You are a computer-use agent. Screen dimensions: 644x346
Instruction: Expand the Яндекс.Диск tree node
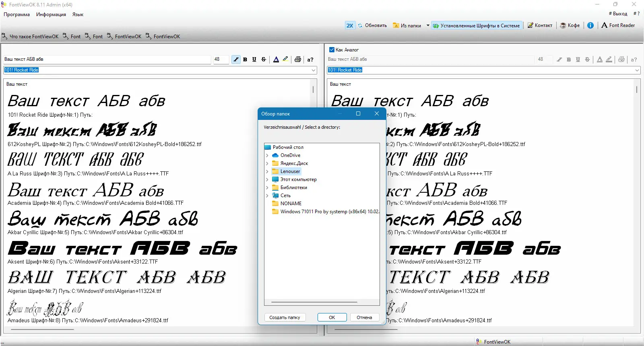pyautogui.click(x=267, y=163)
